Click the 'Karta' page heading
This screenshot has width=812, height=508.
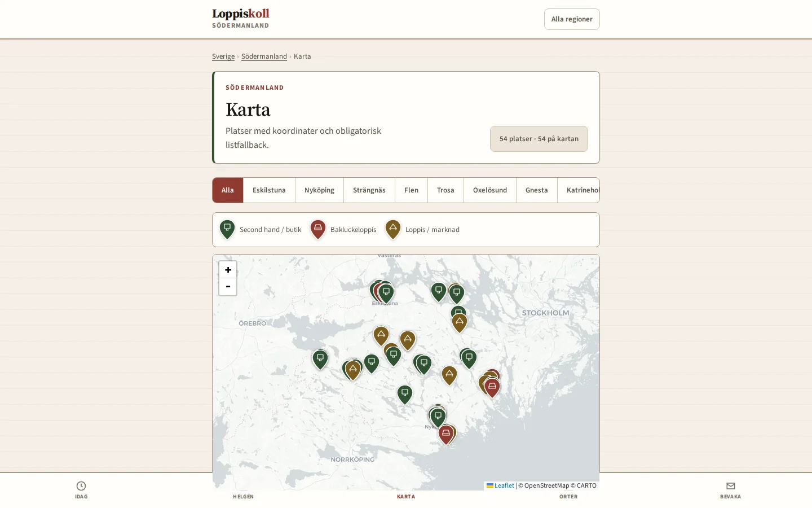pyautogui.click(x=248, y=110)
